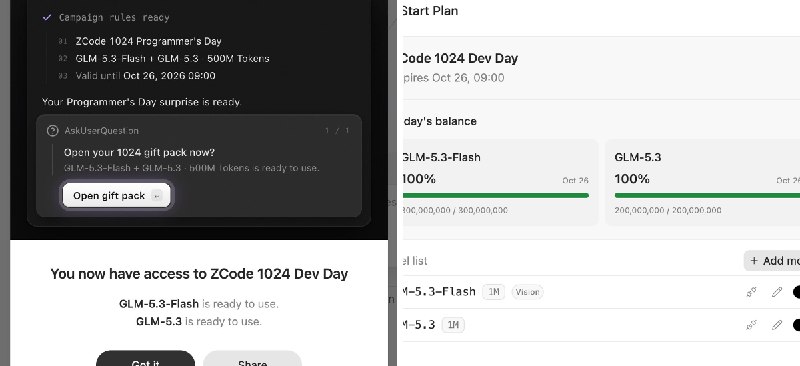Click the Vision badge on GLM-5.3-Flash row
The image size is (800, 366).
[x=528, y=292]
